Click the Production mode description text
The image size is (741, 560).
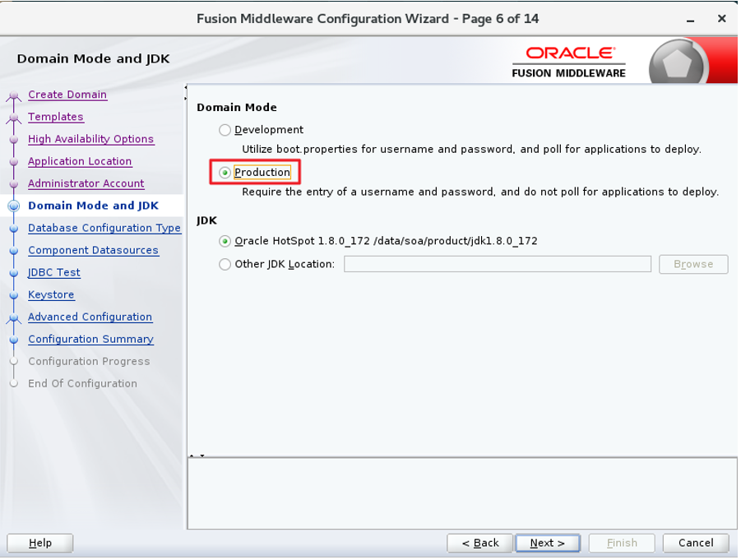click(480, 192)
